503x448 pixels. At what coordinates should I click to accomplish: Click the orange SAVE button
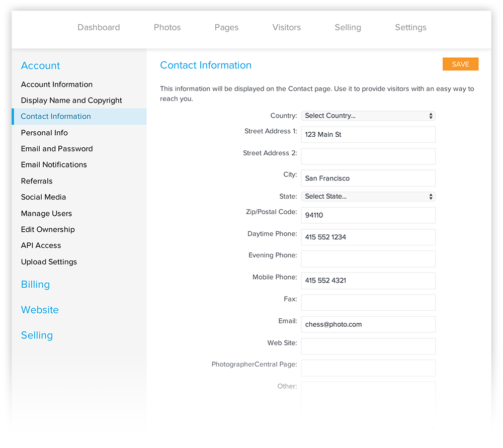[460, 64]
